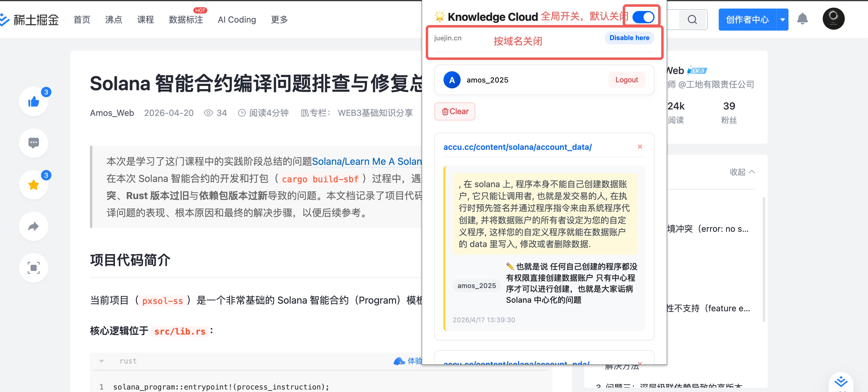Open the 更多 navigation menu
This screenshot has width=868, height=392.
point(279,20)
